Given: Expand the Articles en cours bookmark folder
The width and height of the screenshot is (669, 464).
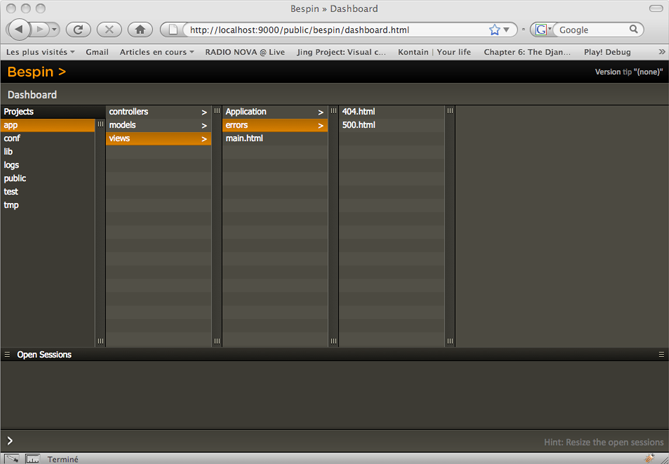Looking at the screenshot, I should (156, 51).
